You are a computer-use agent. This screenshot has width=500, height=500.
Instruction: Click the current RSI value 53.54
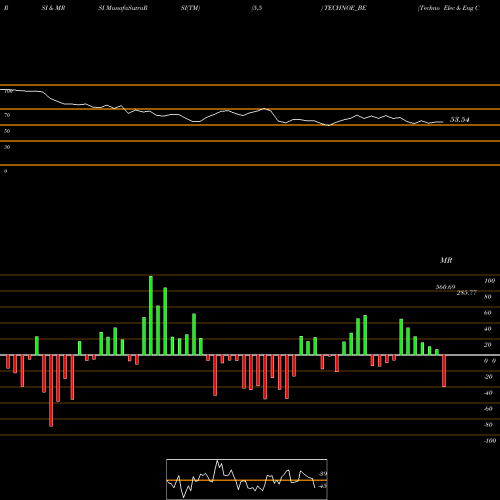coord(460,120)
